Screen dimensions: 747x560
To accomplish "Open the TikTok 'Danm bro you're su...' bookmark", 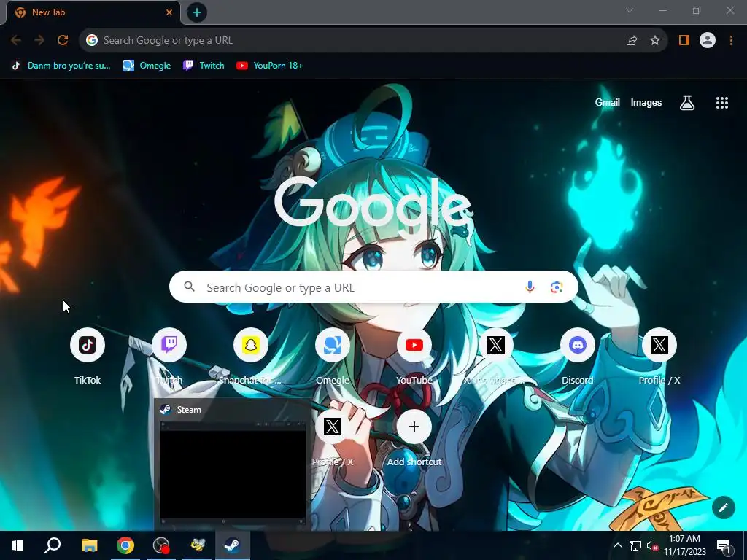I will pos(61,66).
